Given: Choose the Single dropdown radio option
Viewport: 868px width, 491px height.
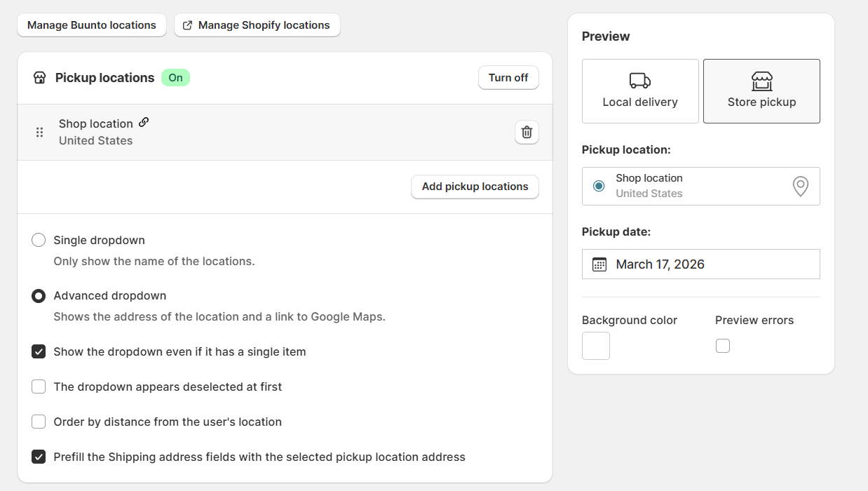Looking at the screenshot, I should coord(39,240).
